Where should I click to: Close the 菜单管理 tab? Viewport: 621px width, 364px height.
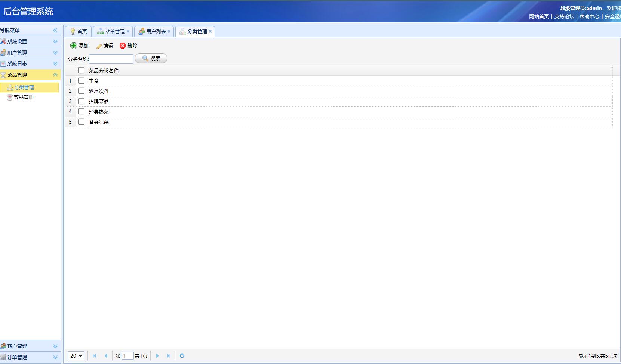[128, 31]
